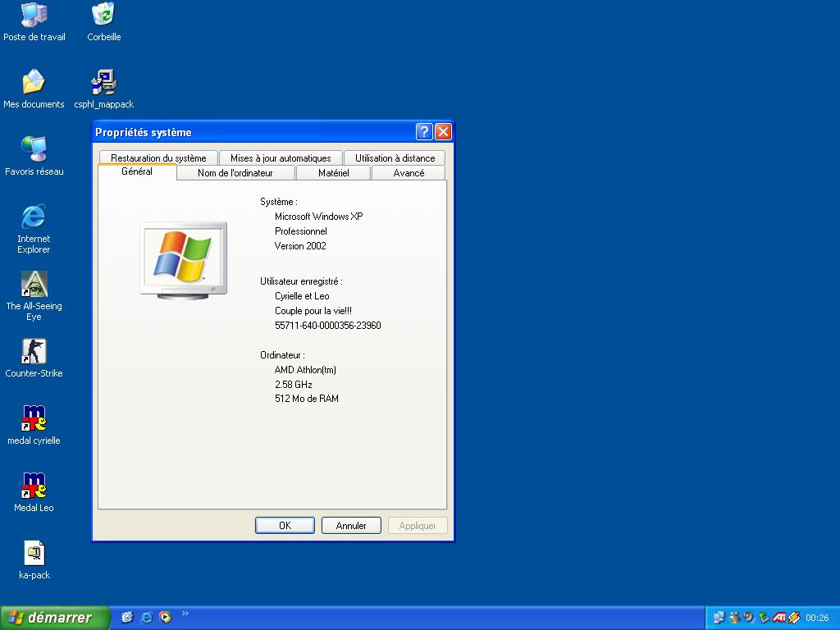
Task: Click the text 2.58 GHz
Action: point(293,384)
